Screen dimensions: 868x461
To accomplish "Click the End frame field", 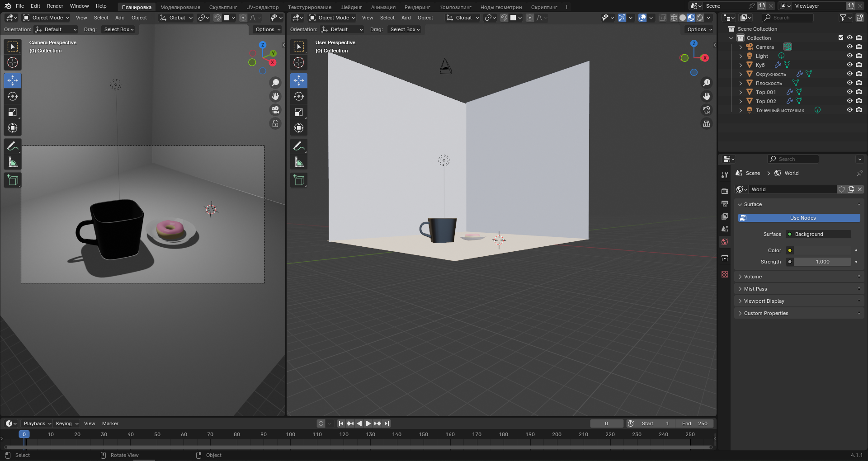I will tap(694, 423).
